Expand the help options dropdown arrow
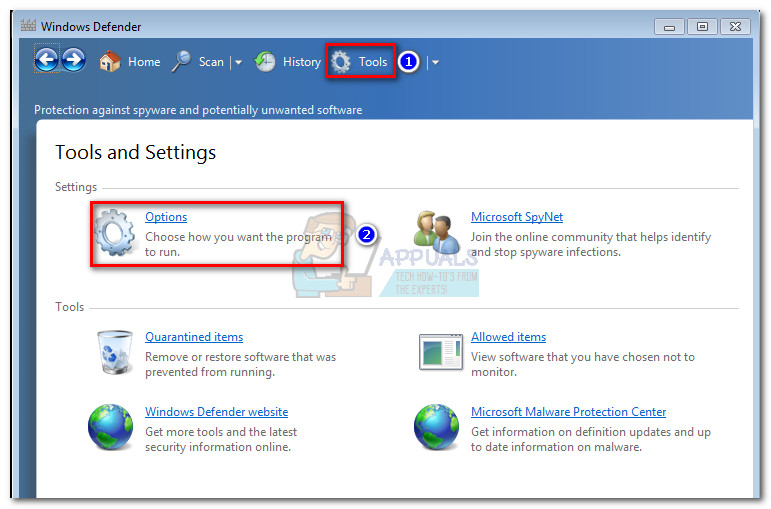Screen dimensions: 771x509 coord(435,62)
